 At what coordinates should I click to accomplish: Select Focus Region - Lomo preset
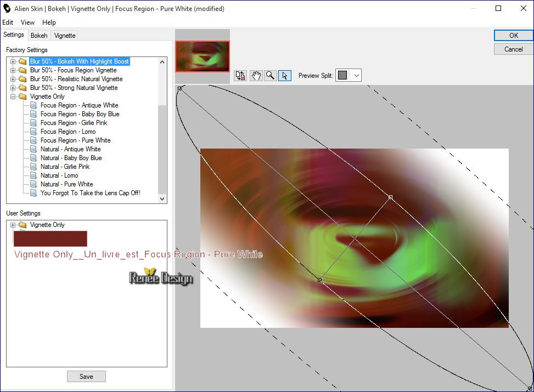point(68,132)
